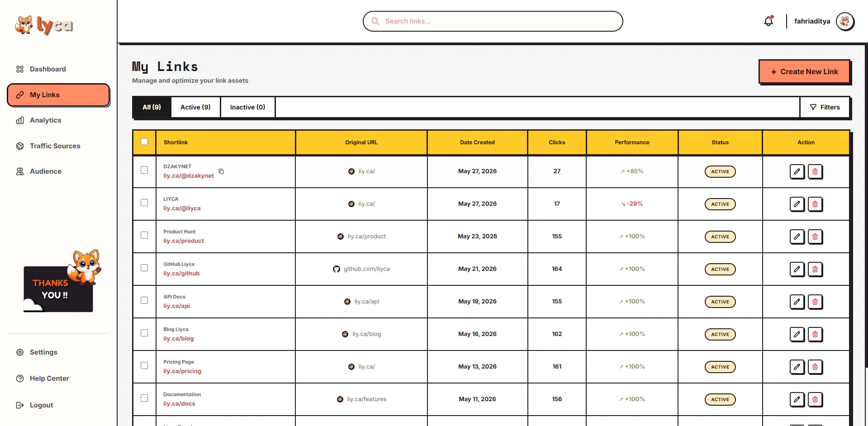This screenshot has height=426, width=868.
Task: Switch to the Active (9) tab
Action: click(195, 107)
